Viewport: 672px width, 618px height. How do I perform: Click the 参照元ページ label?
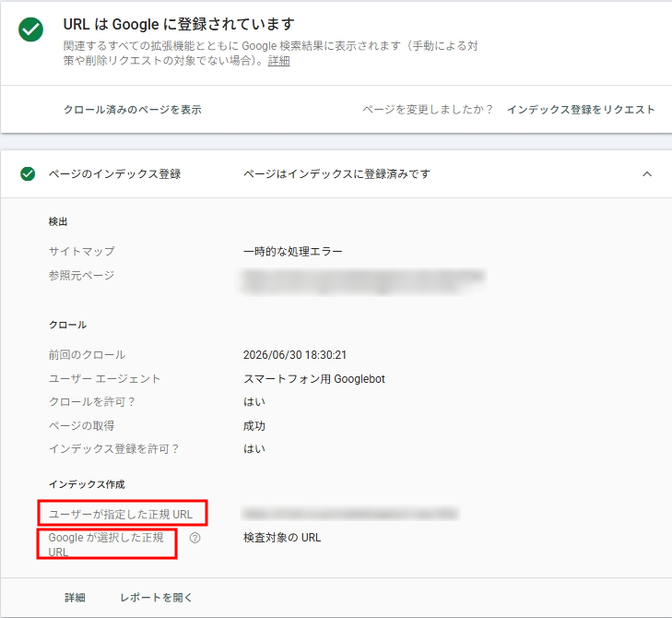pyautogui.click(x=81, y=276)
